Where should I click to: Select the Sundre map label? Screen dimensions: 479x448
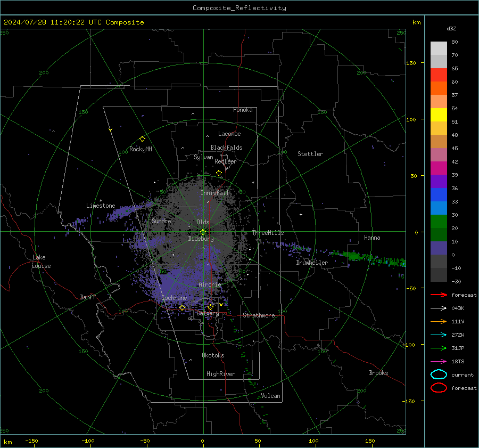click(x=161, y=221)
